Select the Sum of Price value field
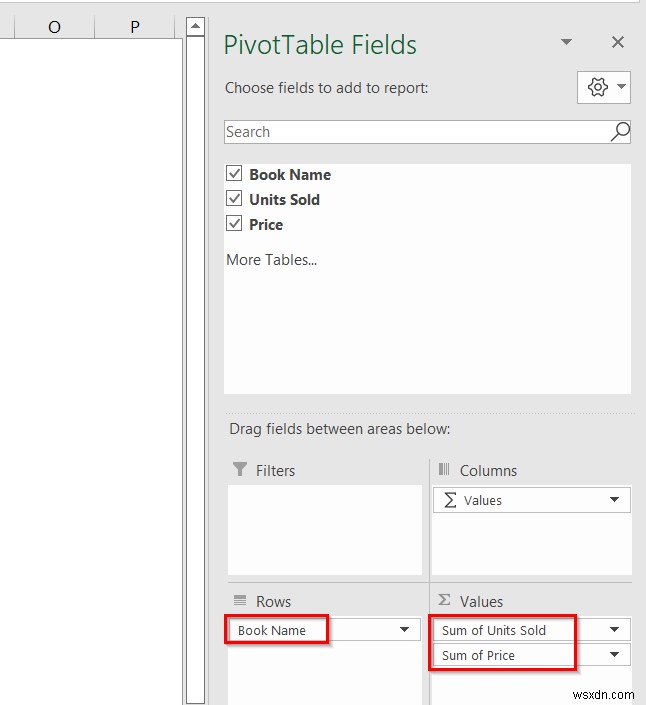646x705 pixels. [x=532, y=655]
